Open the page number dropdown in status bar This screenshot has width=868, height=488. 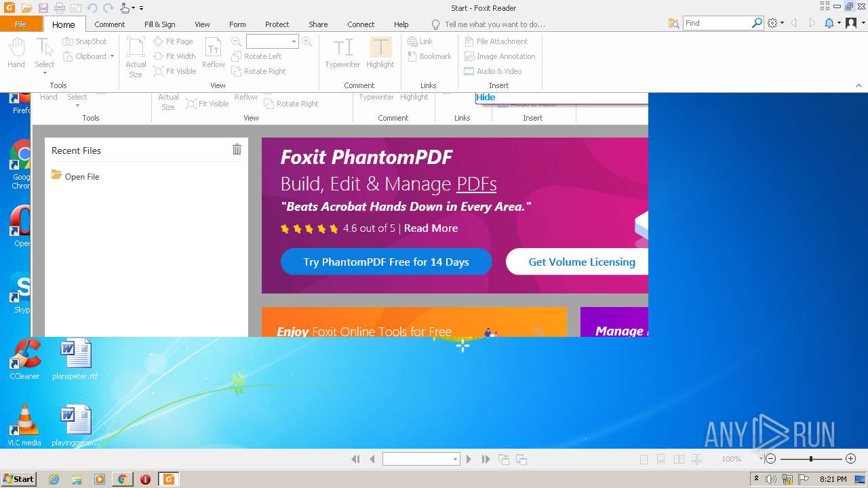(x=455, y=459)
